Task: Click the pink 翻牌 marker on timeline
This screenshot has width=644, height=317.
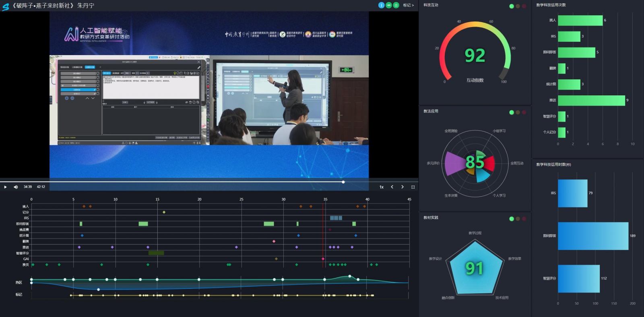Action: pyautogui.click(x=274, y=241)
